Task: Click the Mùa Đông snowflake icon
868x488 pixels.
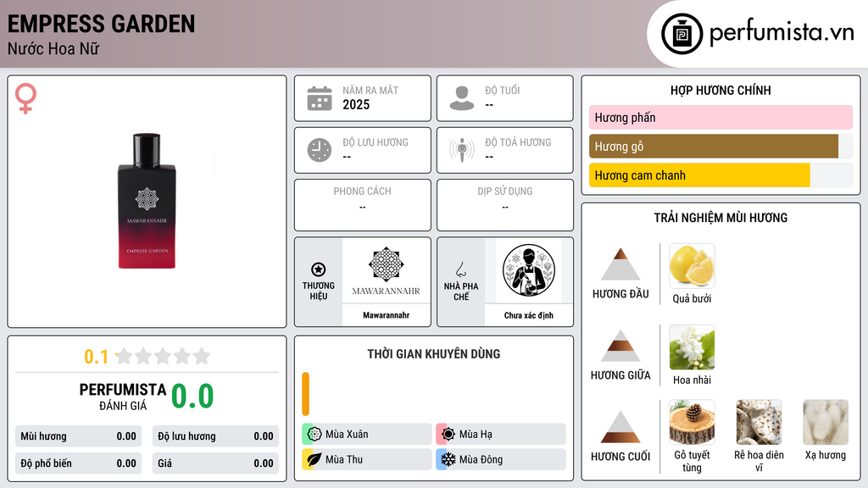Action: click(x=448, y=459)
